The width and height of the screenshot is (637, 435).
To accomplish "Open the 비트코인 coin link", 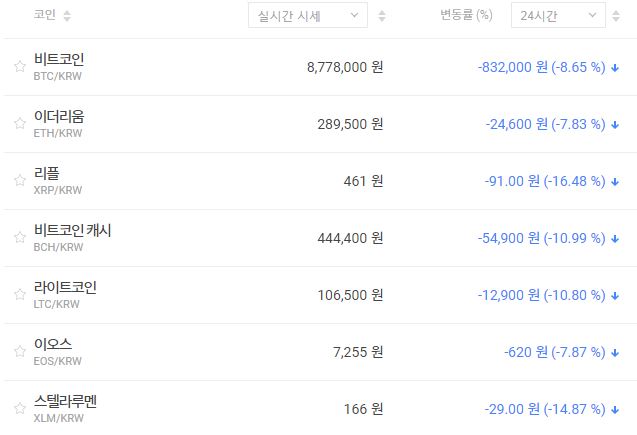I will 59,60.
